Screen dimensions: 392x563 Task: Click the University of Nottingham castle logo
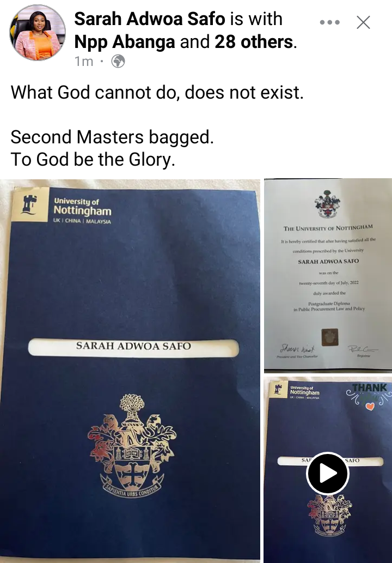[30, 204]
